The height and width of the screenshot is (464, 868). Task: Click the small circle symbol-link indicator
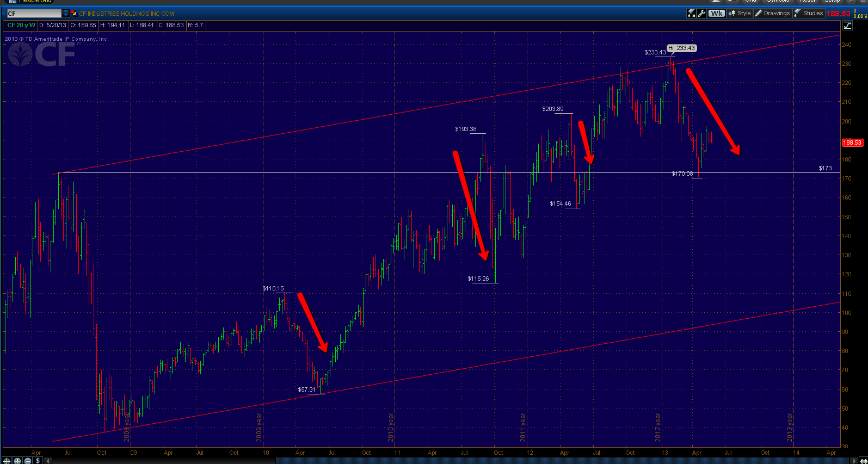click(x=4, y=13)
